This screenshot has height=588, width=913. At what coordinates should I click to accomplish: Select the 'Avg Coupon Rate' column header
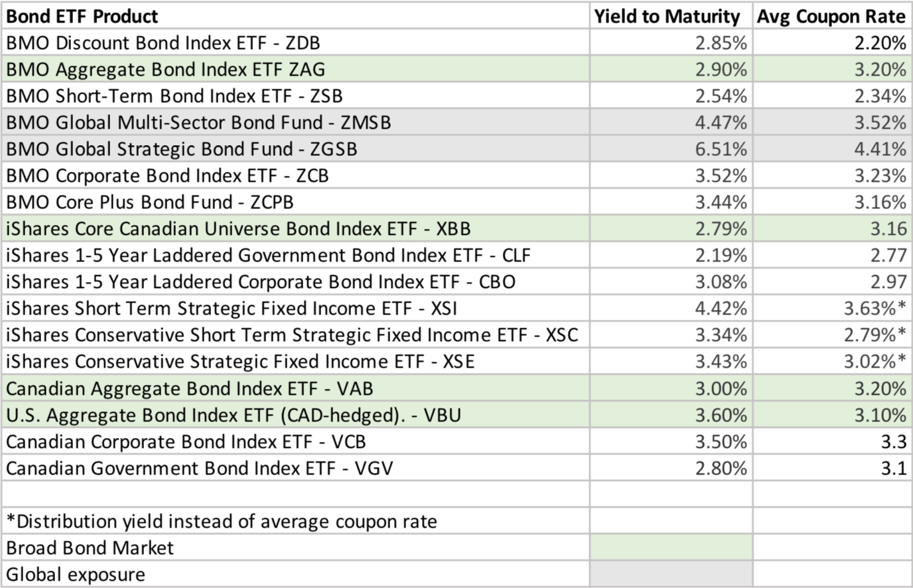pyautogui.click(x=831, y=16)
